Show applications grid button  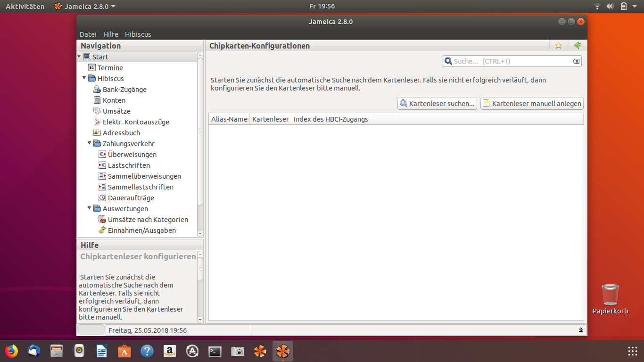[x=633, y=351]
